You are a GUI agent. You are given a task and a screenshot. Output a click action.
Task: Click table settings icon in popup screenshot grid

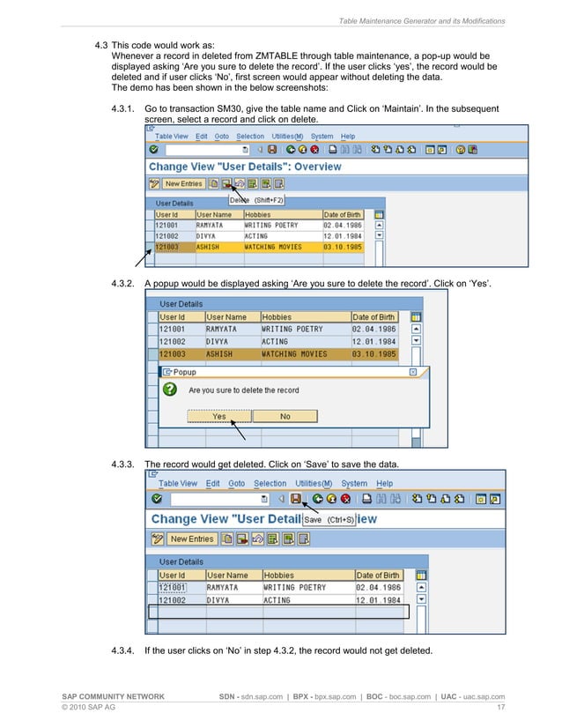[417, 317]
